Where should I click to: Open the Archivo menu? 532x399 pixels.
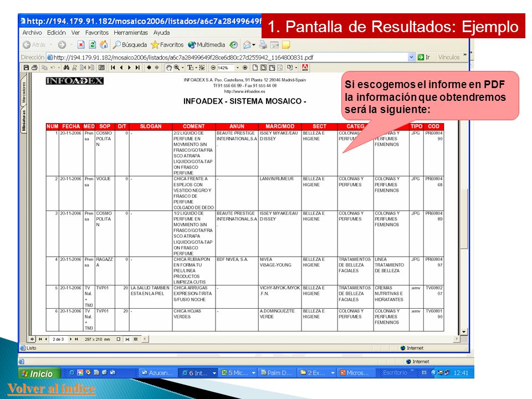point(32,33)
